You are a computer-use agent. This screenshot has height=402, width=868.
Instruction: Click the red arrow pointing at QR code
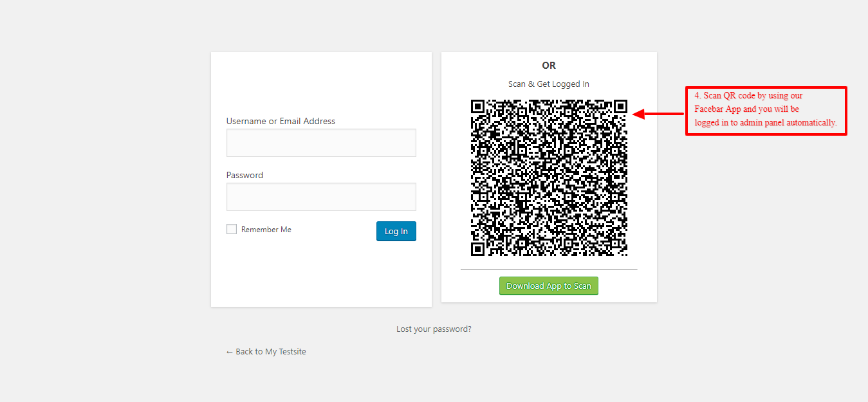[x=658, y=114]
